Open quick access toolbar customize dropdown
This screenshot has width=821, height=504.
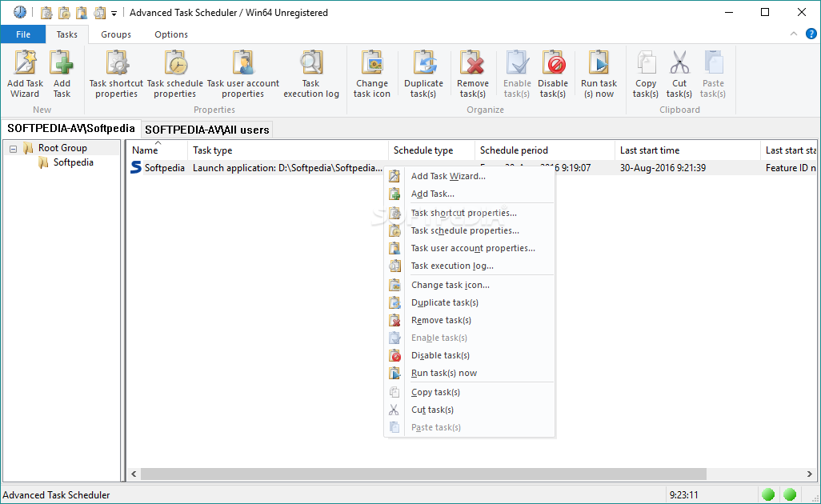(114, 13)
